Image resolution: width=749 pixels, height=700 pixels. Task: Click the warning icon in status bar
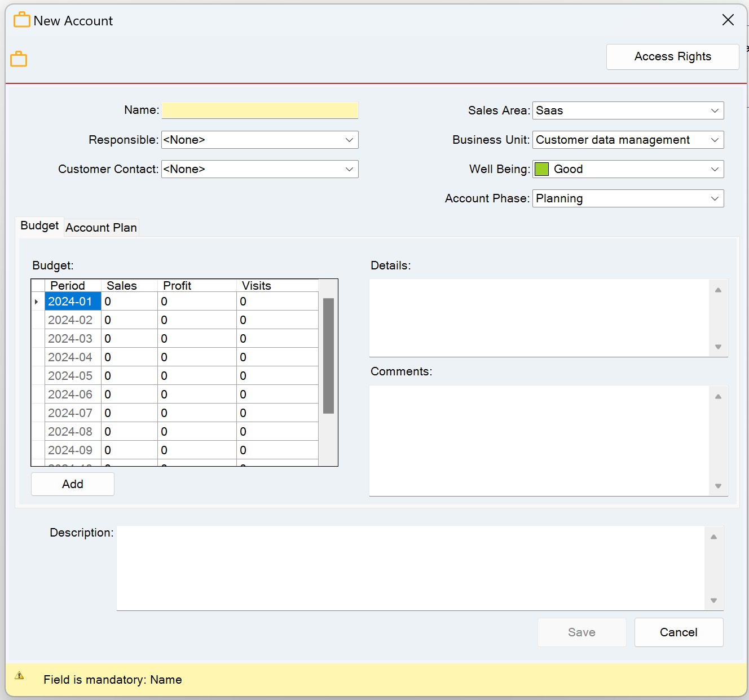pos(19,675)
